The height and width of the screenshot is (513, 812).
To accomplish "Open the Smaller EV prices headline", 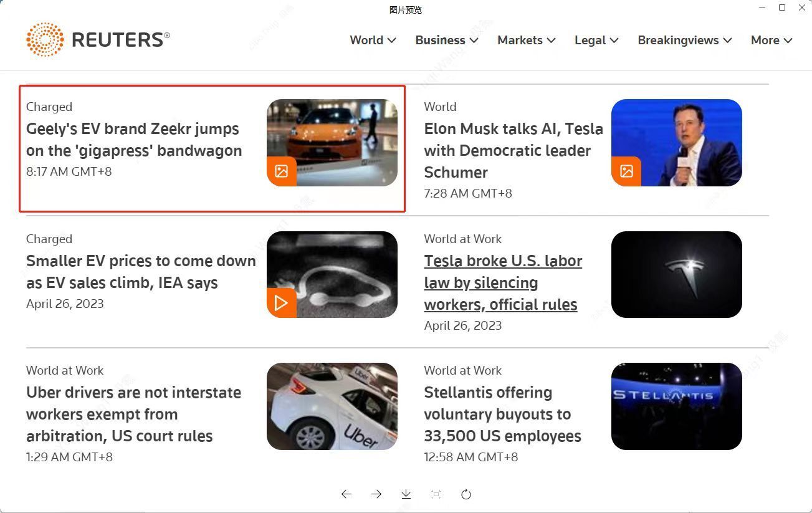I will coord(141,272).
